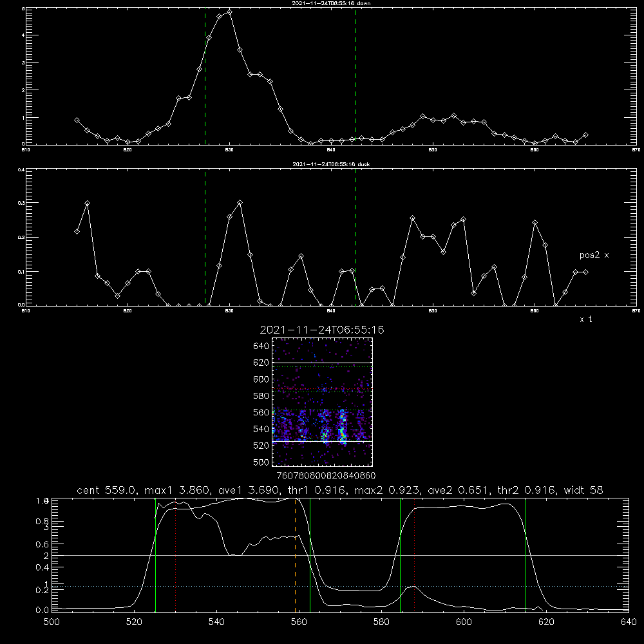Click the 600 label on heatmap y-axis
The image size is (644, 644).
click(261, 379)
